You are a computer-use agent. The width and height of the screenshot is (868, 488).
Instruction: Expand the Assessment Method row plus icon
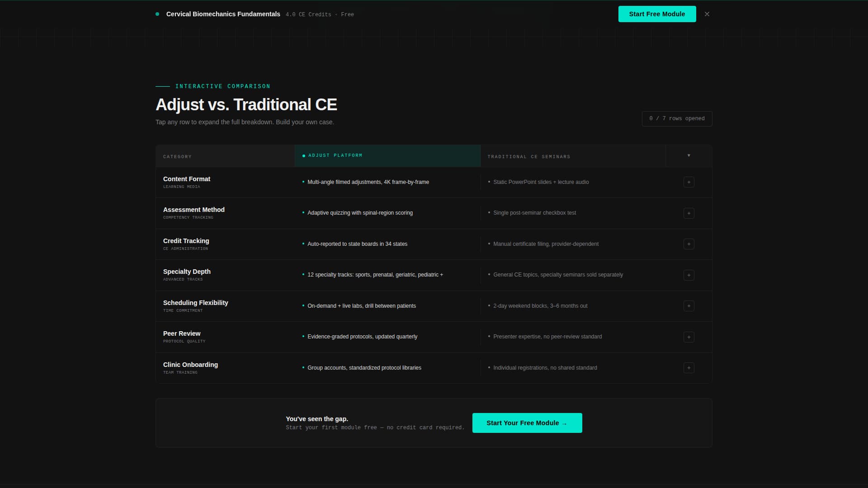[x=689, y=213]
